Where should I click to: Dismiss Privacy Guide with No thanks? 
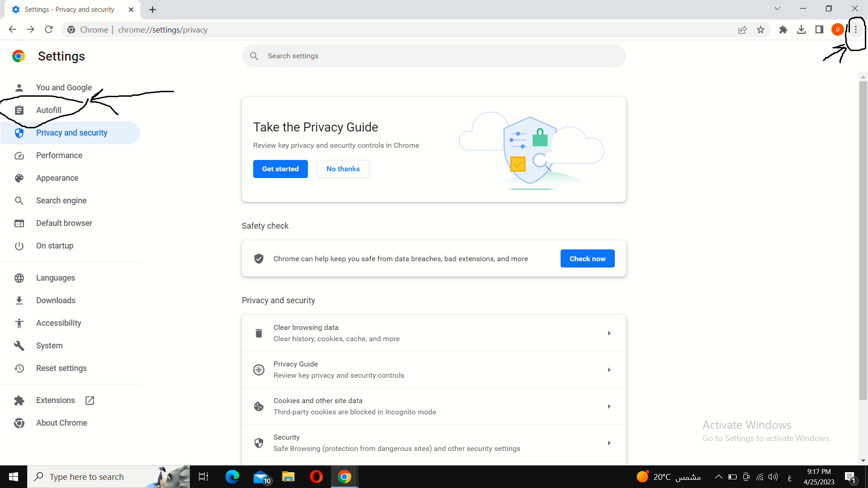point(343,169)
